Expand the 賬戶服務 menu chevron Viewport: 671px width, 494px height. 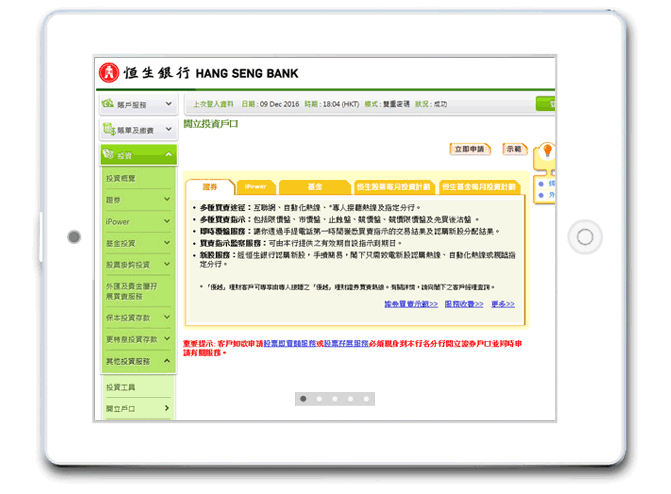[x=168, y=104]
